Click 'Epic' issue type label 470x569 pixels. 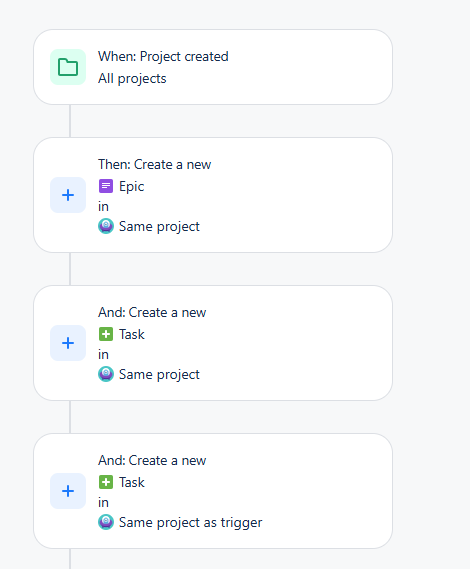click(x=131, y=187)
